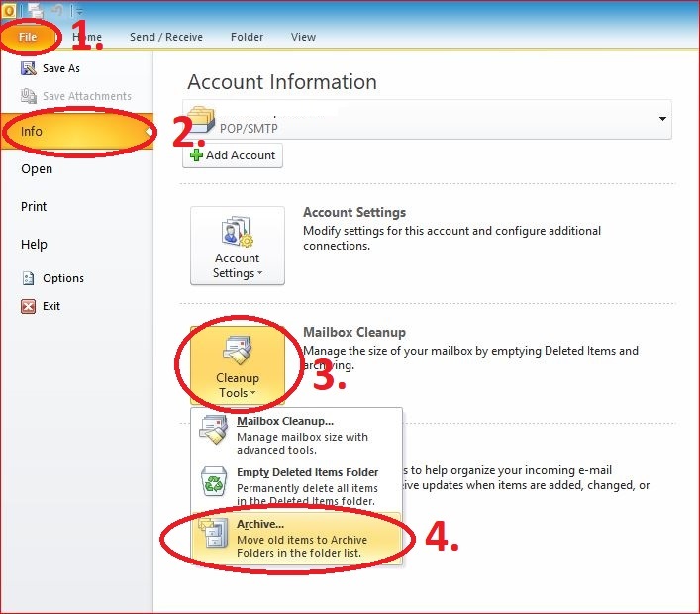Click the recycle bin icon

pyautogui.click(x=214, y=481)
